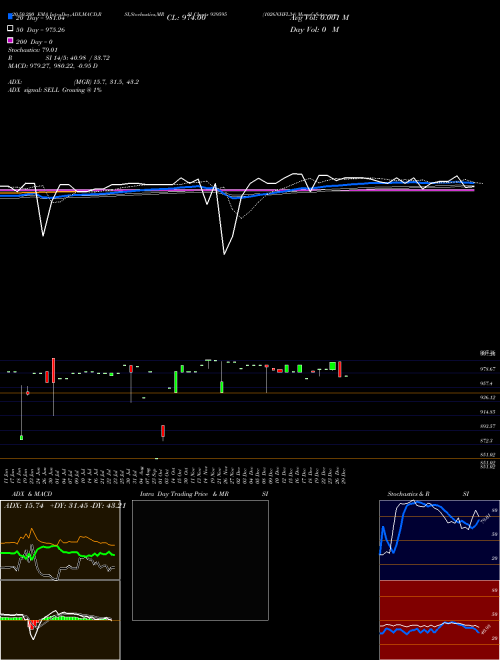Screen dimensions: 500x660
Task: Click the empty Intra Day Trading Price chart box
Action: [x=200, y=560]
